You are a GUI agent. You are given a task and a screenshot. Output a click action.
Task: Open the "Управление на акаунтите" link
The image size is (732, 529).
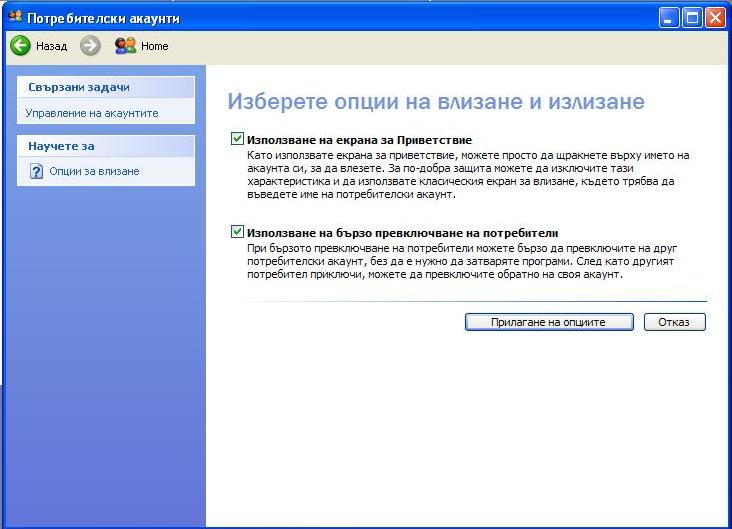92,113
